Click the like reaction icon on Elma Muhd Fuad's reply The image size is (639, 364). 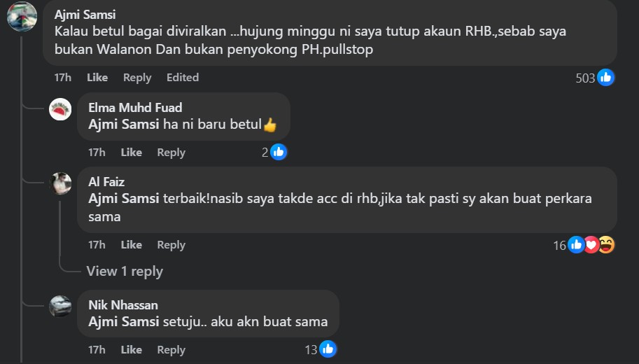(279, 152)
